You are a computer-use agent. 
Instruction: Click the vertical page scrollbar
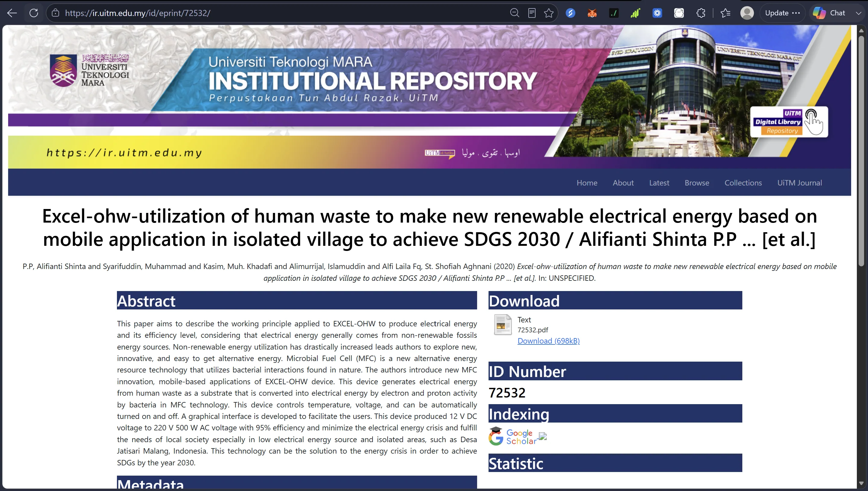pyautogui.click(x=861, y=256)
